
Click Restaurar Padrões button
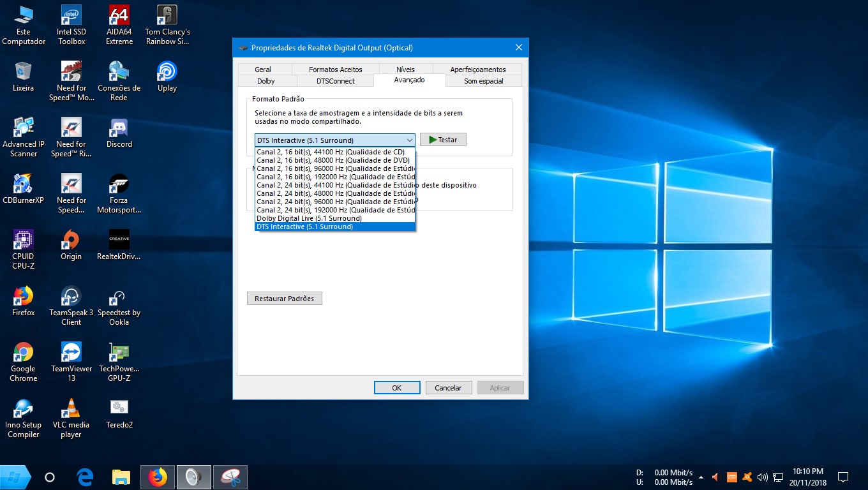(285, 298)
